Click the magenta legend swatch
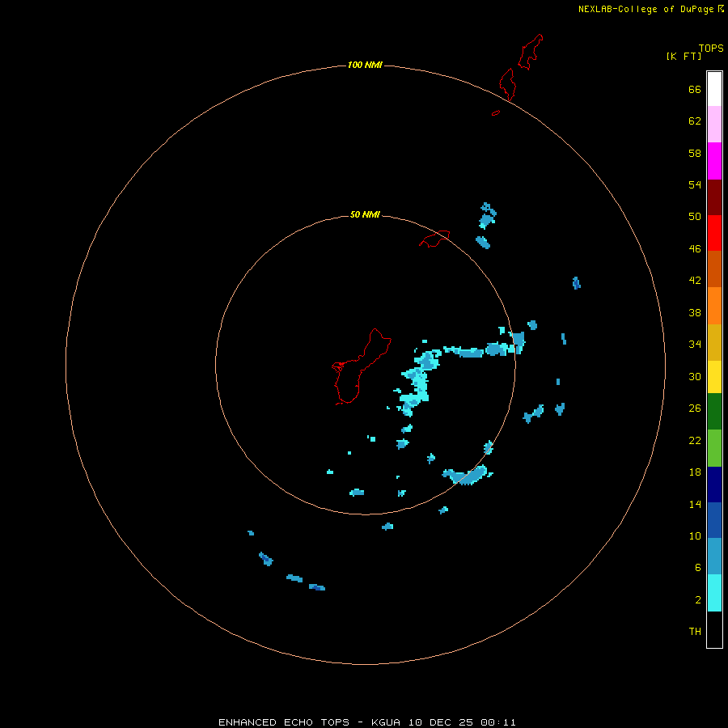Viewport: 728px width, 728px height. point(714,161)
